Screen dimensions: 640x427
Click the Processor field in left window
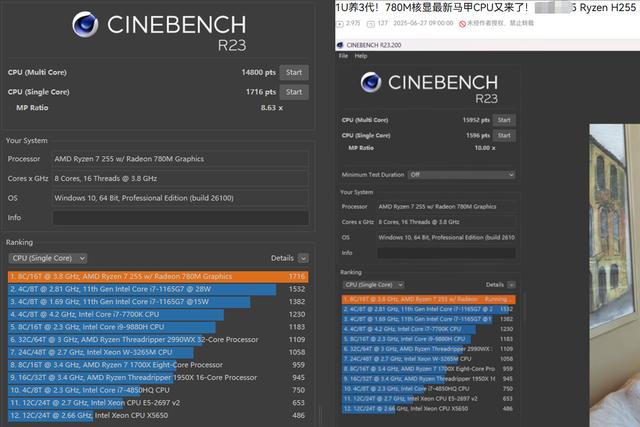click(x=180, y=159)
